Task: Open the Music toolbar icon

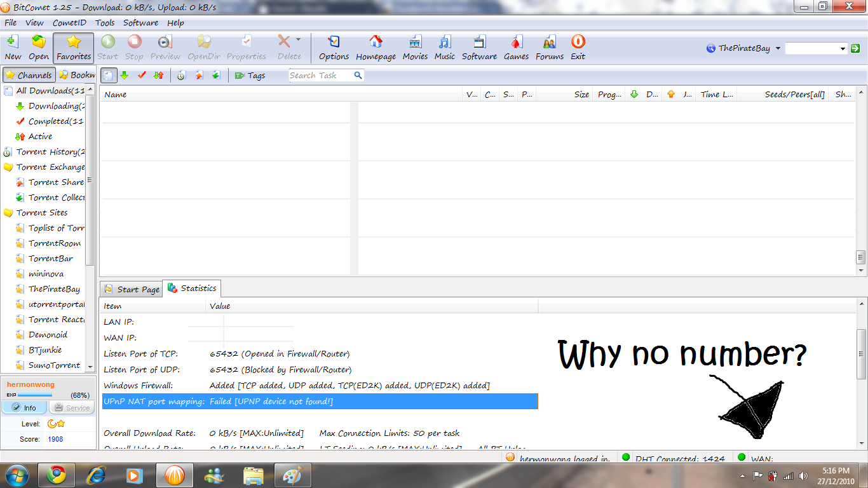Action: [444, 48]
